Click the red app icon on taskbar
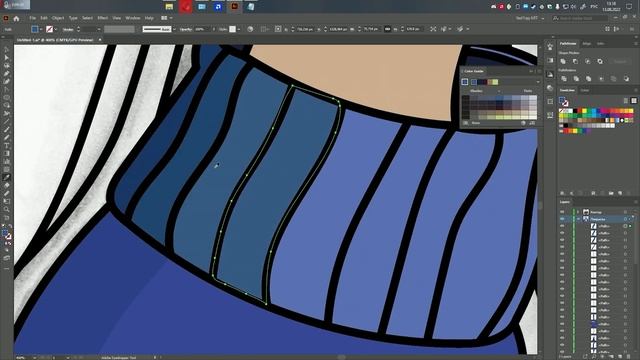 pos(186,7)
